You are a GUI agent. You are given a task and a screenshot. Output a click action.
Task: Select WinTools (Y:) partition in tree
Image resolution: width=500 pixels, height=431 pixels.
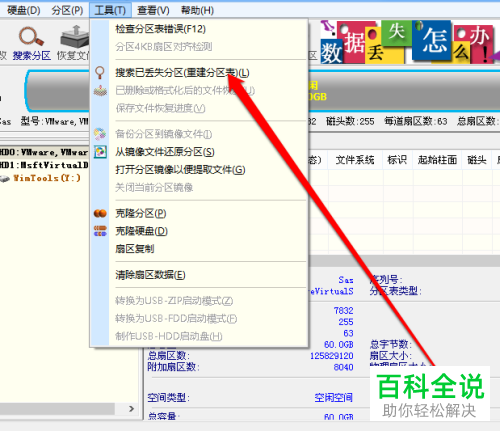point(47,178)
